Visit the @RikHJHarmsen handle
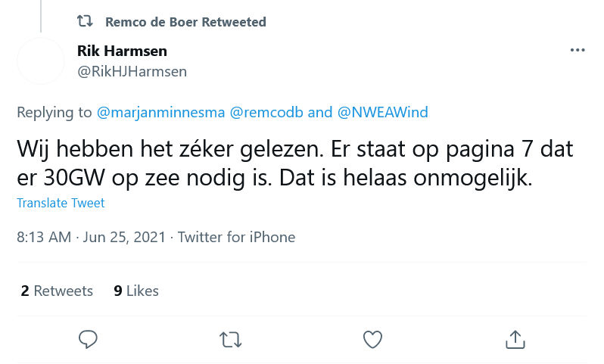Screen dimensions: 604x364 (x=132, y=72)
